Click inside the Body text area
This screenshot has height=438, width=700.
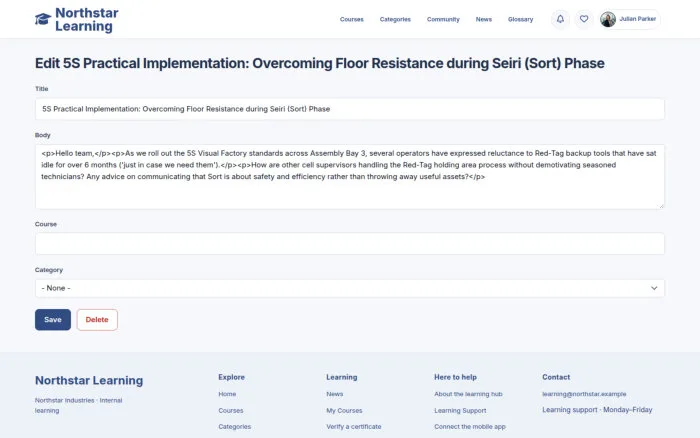(x=350, y=176)
